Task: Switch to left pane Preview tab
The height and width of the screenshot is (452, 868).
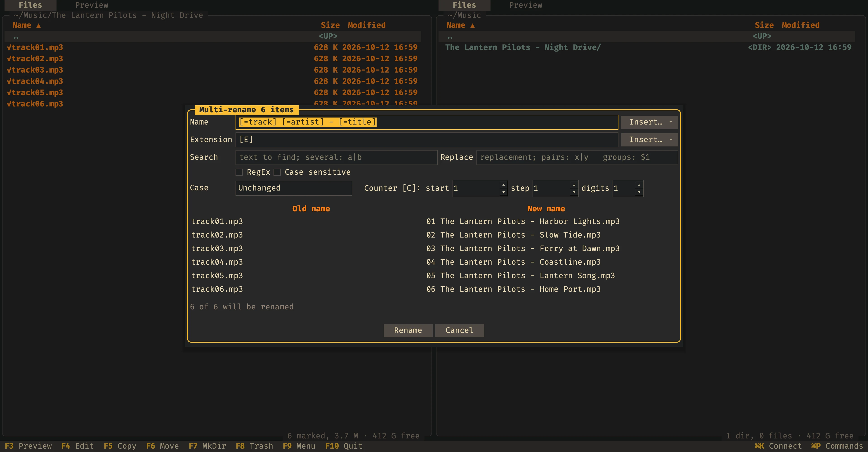Action: point(92,5)
